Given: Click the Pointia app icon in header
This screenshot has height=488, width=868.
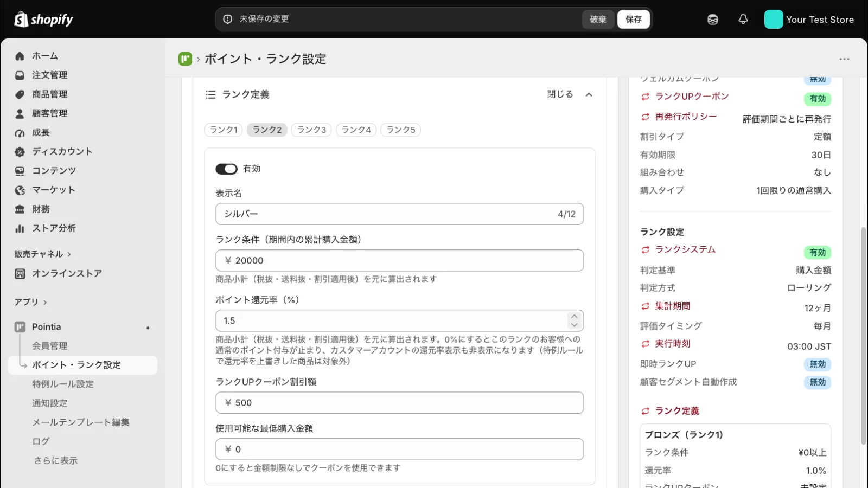Looking at the screenshot, I should (x=185, y=59).
